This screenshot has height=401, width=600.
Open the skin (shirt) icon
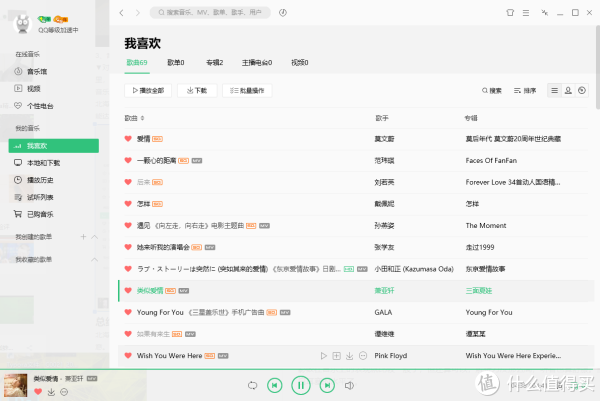[x=510, y=13]
